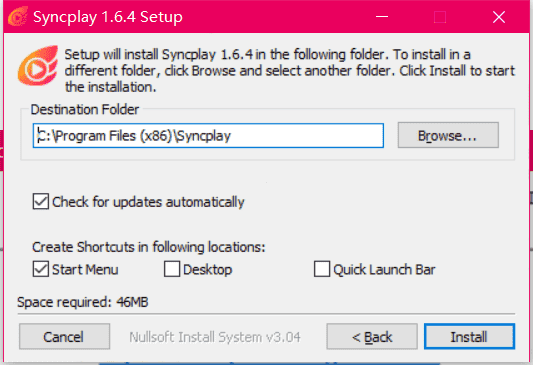The width and height of the screenshot is (533, 365).
Task: Go to previous page with the Back button
Action: (372, 336)
